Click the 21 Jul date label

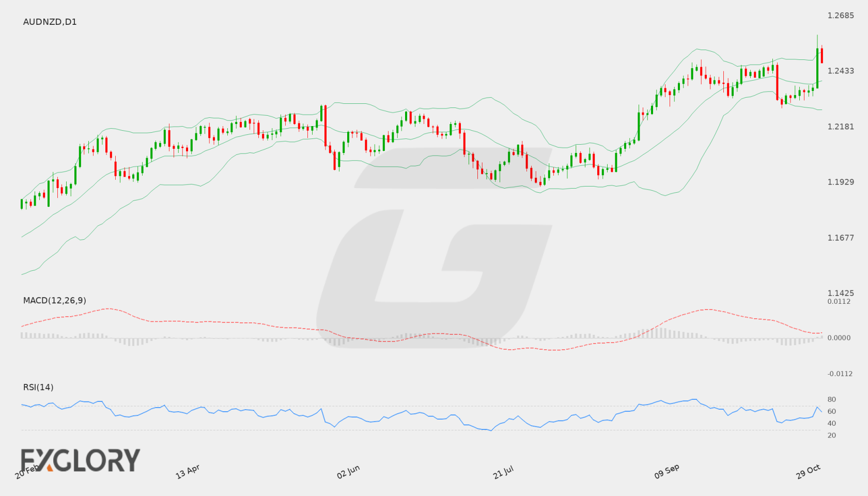point(503,472)
